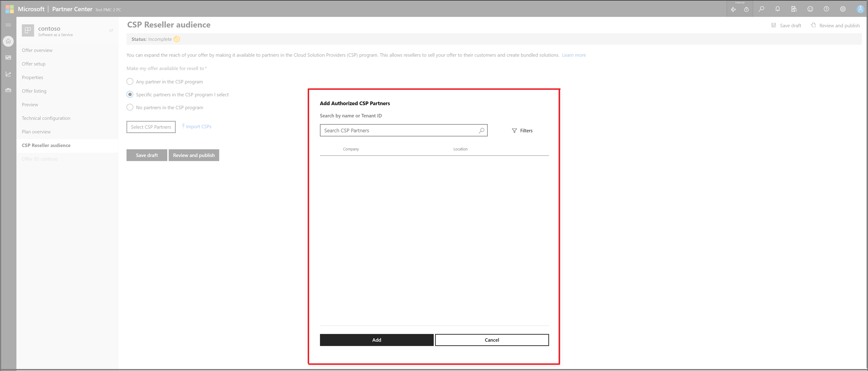
Task: Select 'Any partner in the CSP program' radio button
Action: pos(129,81)
